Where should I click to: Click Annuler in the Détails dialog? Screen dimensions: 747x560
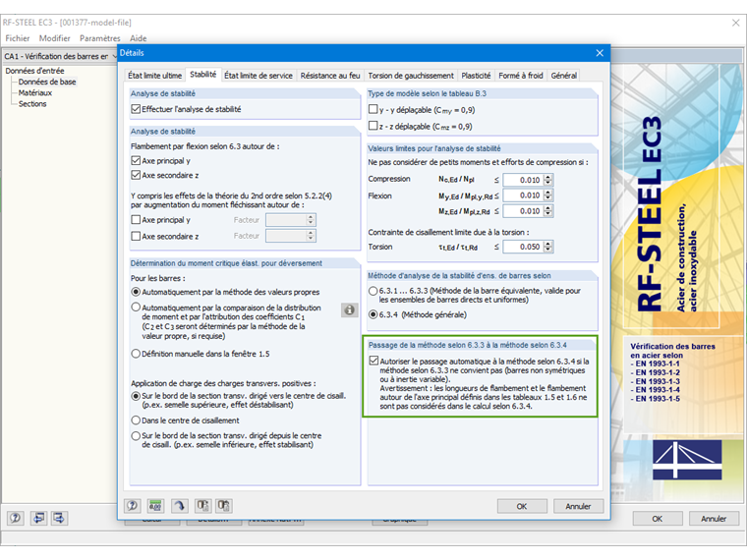pyautogui.click(x=578, y=506)
